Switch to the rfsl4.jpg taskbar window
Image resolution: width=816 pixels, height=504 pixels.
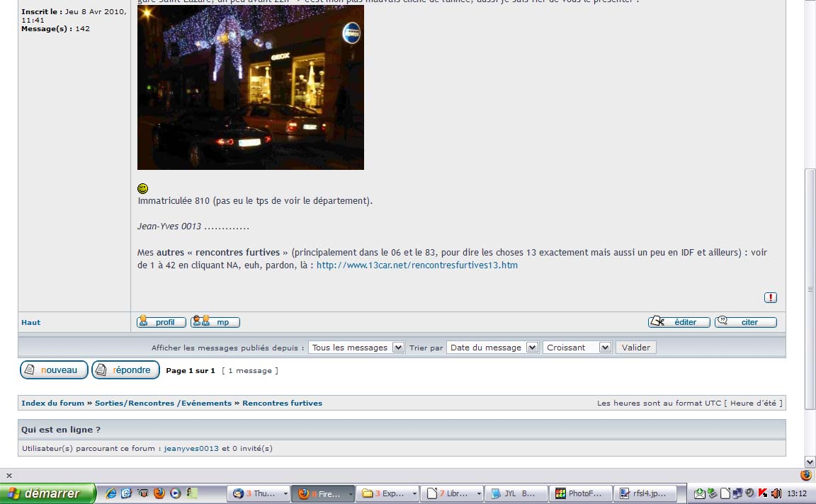[645, 493]
